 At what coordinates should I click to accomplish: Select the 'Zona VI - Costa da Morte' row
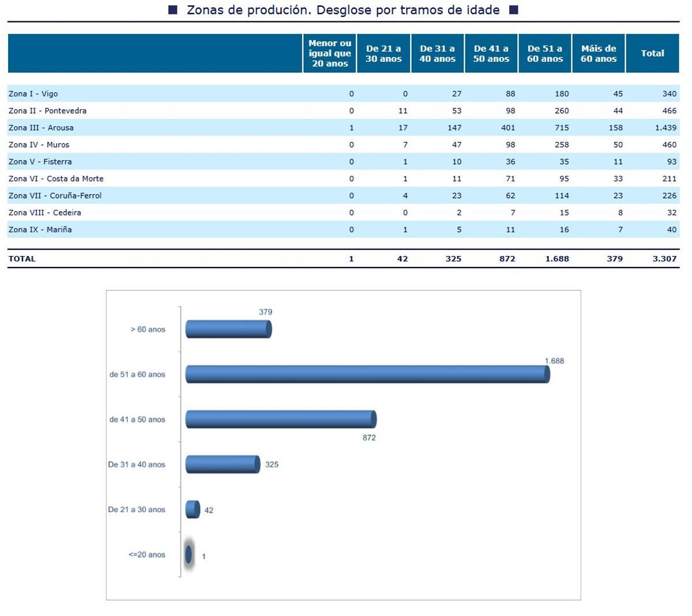tap(56, 179)
